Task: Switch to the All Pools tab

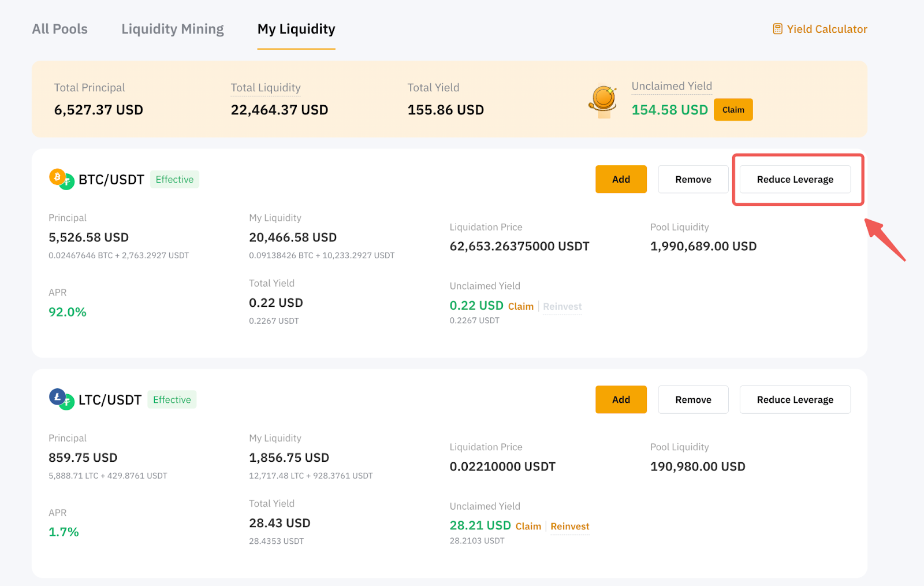Action: (x=59, y=29)
